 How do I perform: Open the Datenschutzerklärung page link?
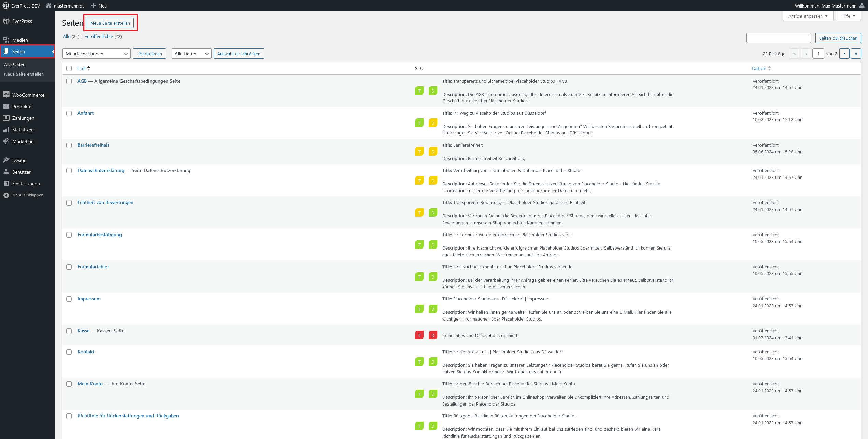pyautogui.click(x=101, y=170)
